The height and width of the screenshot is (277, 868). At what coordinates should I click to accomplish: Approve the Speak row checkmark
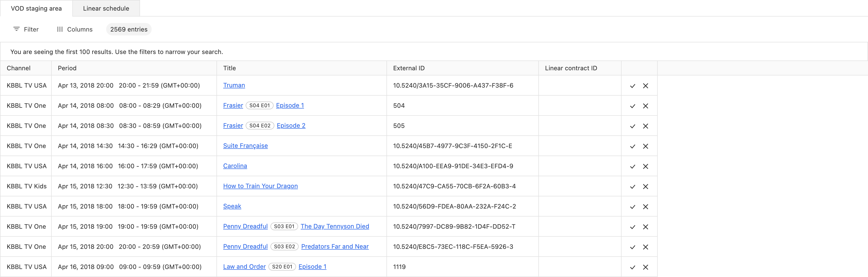coord(632,207)
